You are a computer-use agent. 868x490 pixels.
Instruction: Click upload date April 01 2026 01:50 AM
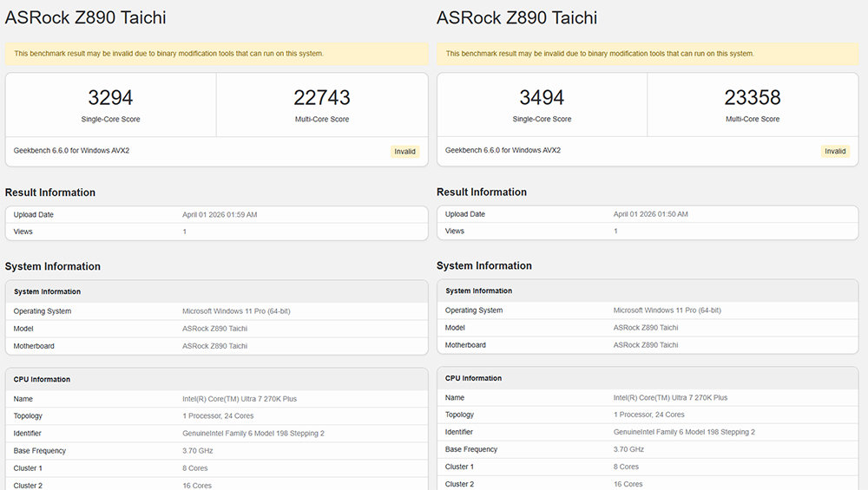650,214
